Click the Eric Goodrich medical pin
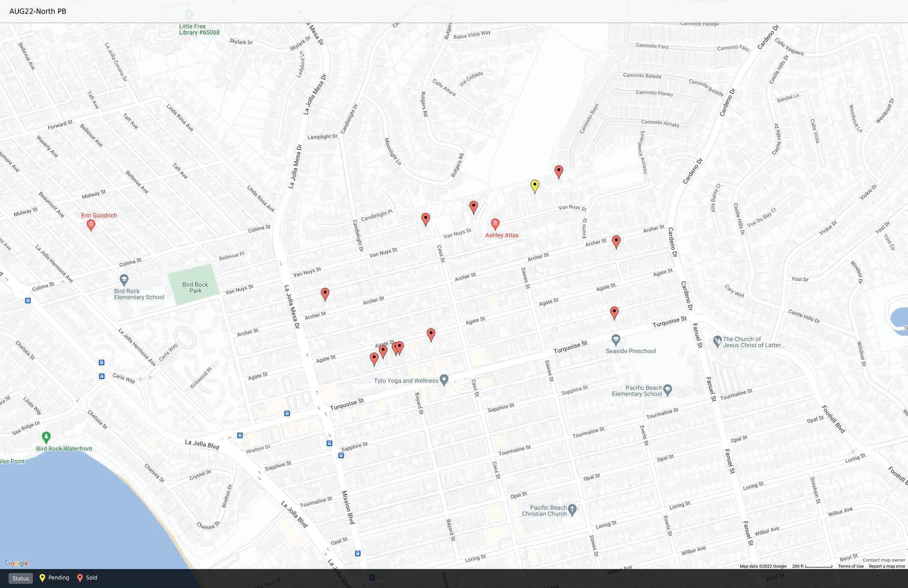This screenshot has height=588, width=908. tap(91, 224)
